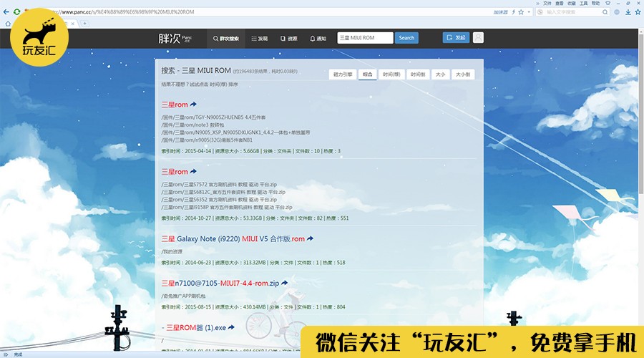Click path n9005(32G)港版5件套NB1
The image size is (644, 358).
click(207, 140)
